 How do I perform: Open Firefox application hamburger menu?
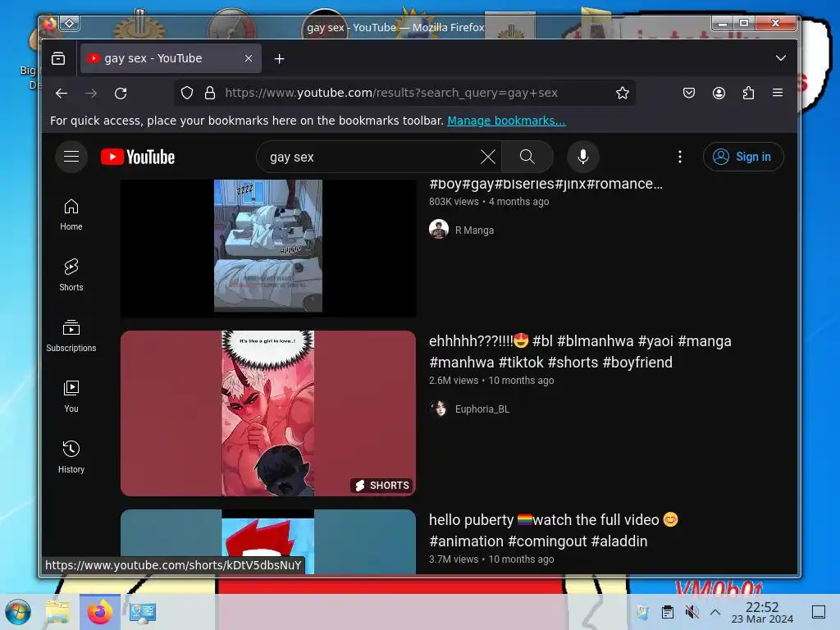[778, 94]
